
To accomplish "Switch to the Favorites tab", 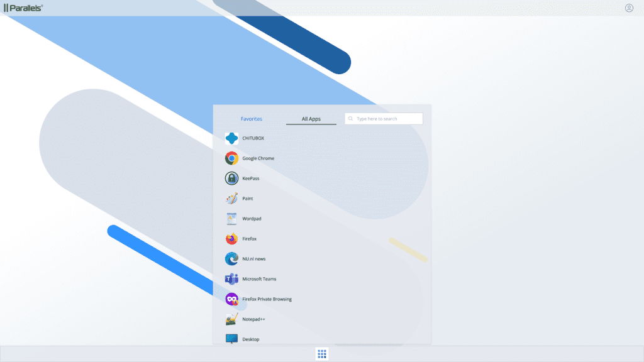I will 252,118.
